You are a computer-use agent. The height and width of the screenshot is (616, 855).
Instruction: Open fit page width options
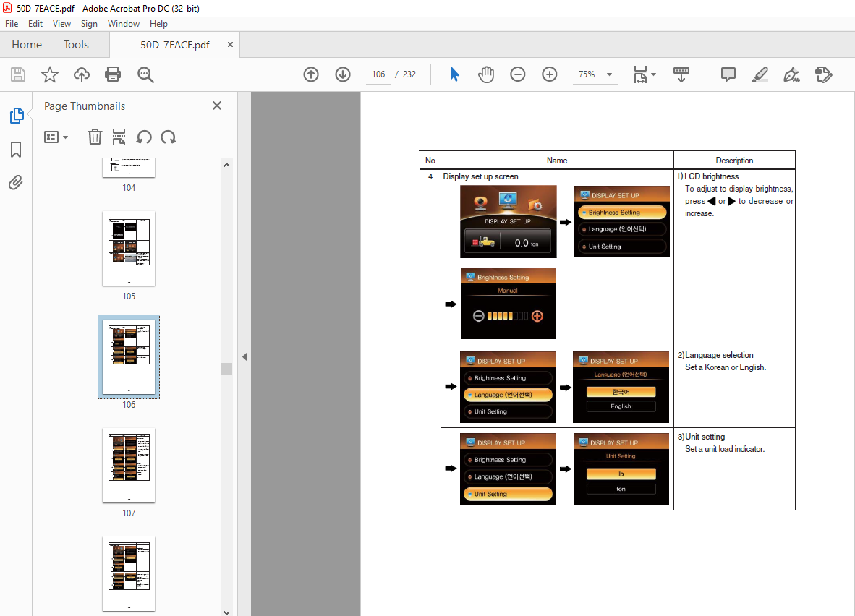pos(644,74)
